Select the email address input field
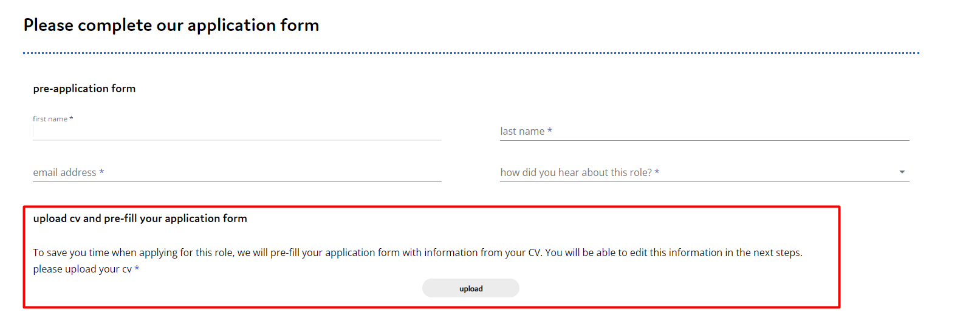Screen dimensions: 980x318 tap(237, 173)
